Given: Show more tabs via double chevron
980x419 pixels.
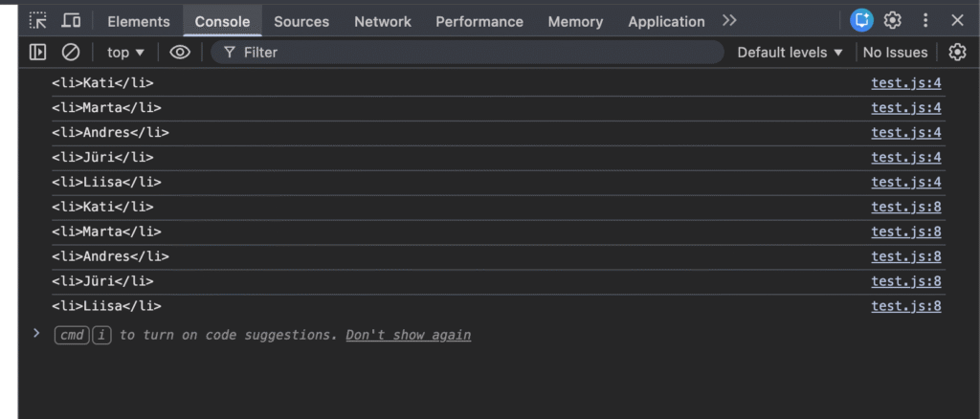Looking at the screenshot, I should [730, 20].
